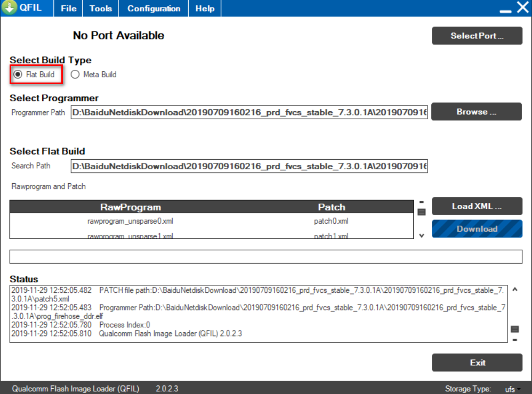532x394 pixels.
Task: Click the empty download progress bar
Action: [x=265, y=257]
